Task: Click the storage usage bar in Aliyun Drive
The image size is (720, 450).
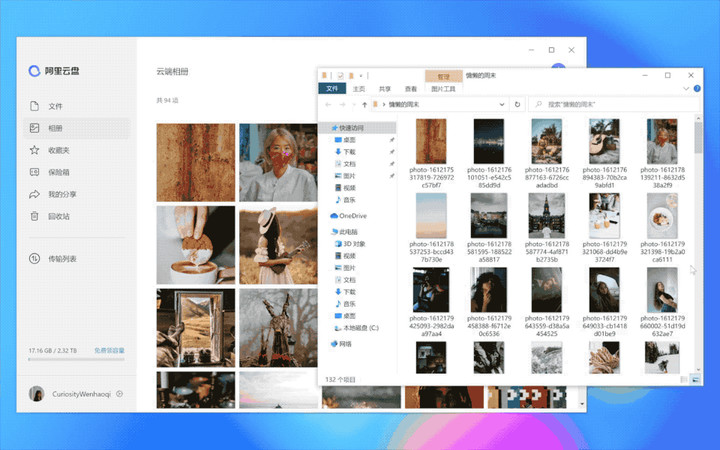Action: coord(76,359)
